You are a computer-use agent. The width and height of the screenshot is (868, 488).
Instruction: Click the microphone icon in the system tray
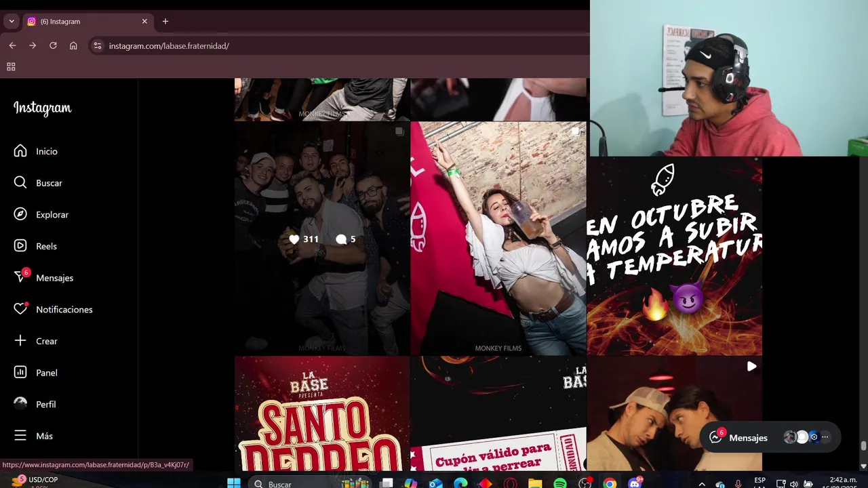pyautogui.click(x=738, y=484)
